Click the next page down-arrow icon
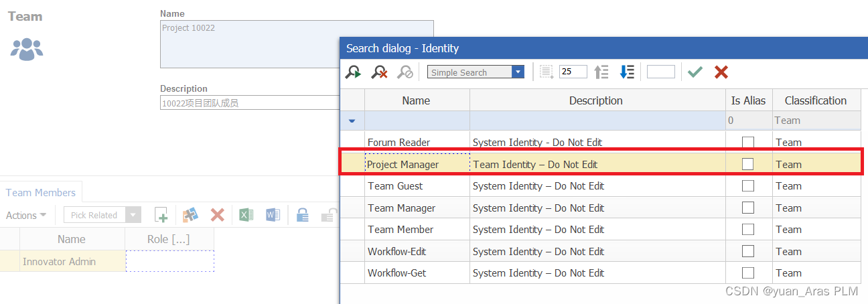The image size is (868, 304). (x=627, y=72)
